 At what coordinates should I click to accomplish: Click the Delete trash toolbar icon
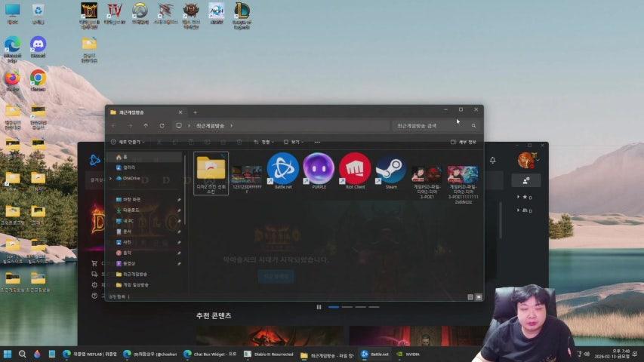(239, 142)
